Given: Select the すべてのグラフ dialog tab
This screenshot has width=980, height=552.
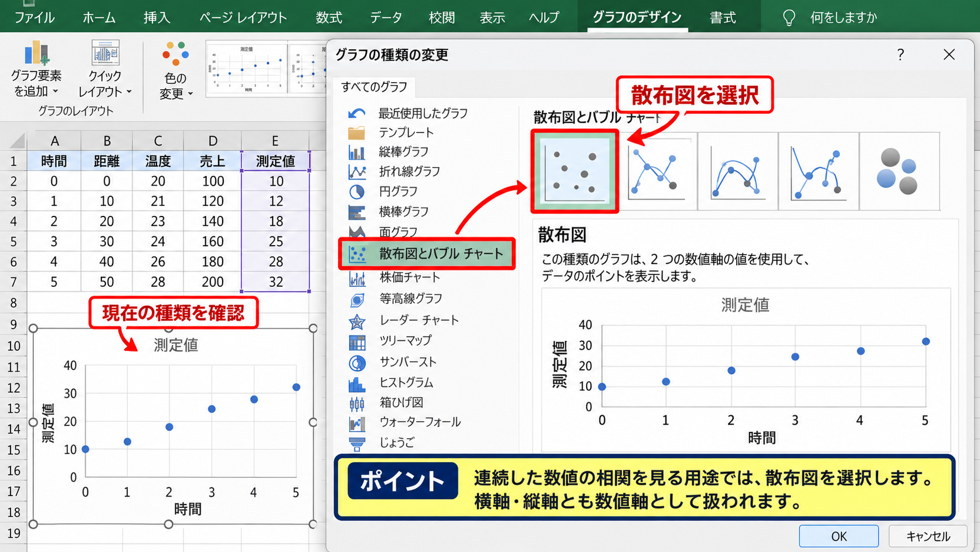Looking at the screenshot, I should (374, 87).
